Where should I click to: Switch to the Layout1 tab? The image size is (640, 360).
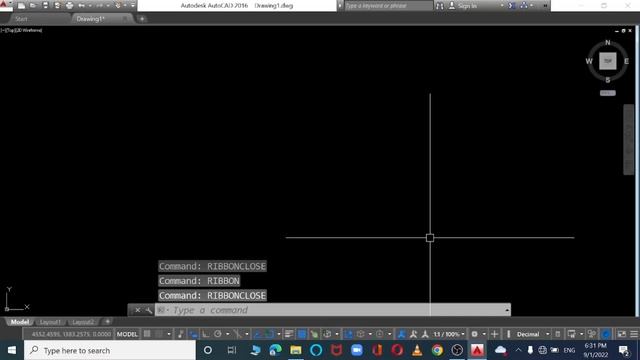tap(50, 322)
